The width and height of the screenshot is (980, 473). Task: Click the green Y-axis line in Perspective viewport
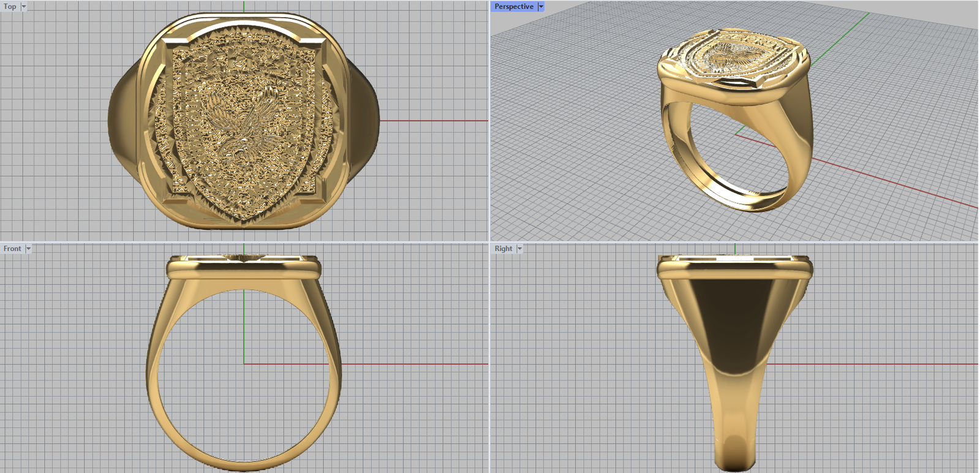845,28
